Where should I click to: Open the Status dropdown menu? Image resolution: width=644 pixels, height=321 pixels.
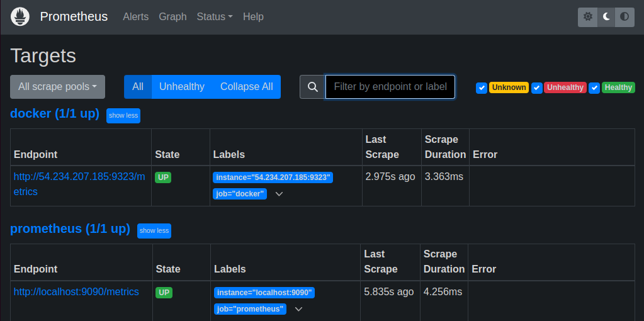(x=215, y=17)
